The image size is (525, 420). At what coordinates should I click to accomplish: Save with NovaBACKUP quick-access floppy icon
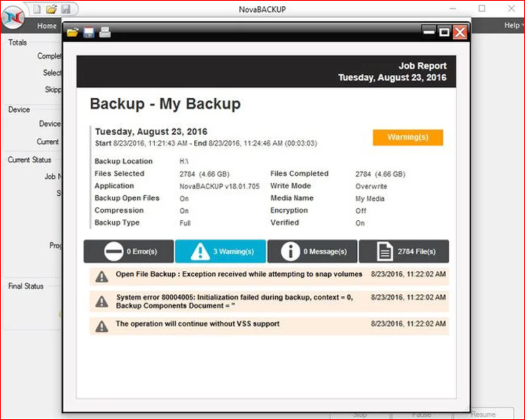(x=66, y=9)
